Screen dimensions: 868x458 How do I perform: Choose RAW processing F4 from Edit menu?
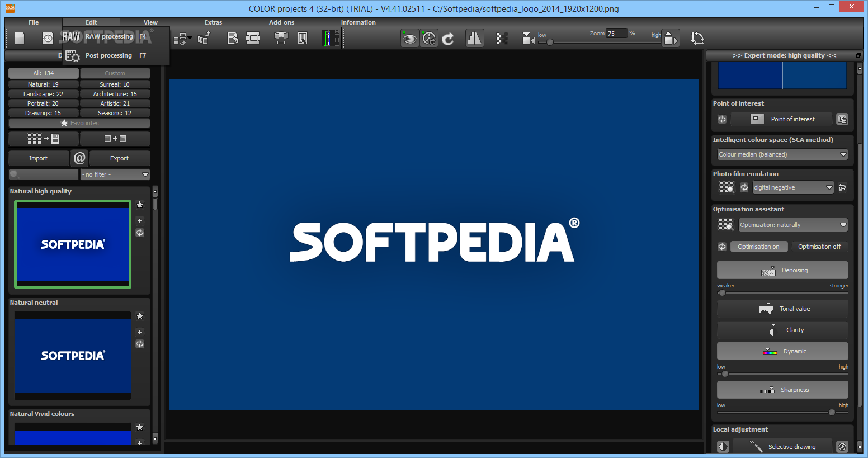(x=116, y=36)
